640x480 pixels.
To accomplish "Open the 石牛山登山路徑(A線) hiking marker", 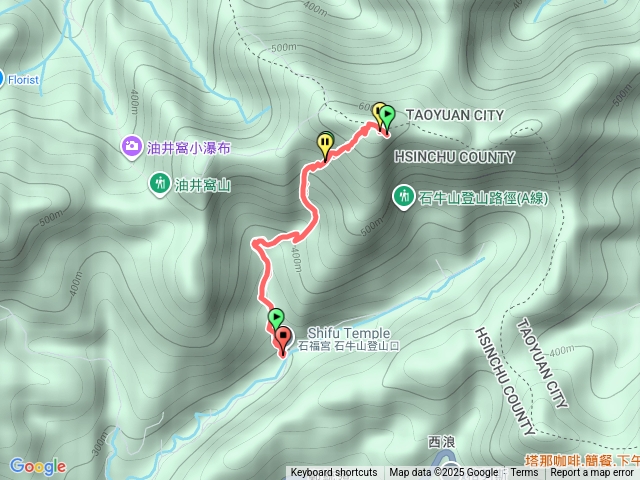I will (x=404, y=198).
